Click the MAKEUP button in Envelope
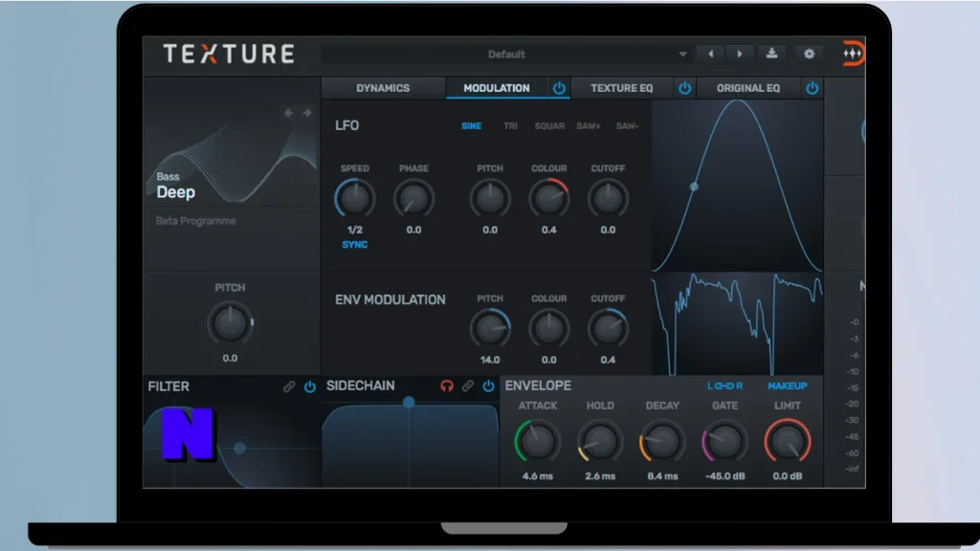Viewport: 980px width, 551px height. click(787, 386)
